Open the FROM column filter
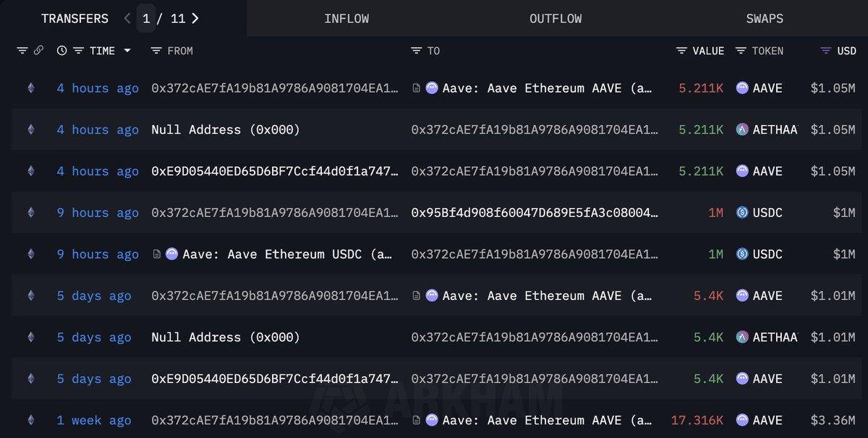 click(156, 51)
